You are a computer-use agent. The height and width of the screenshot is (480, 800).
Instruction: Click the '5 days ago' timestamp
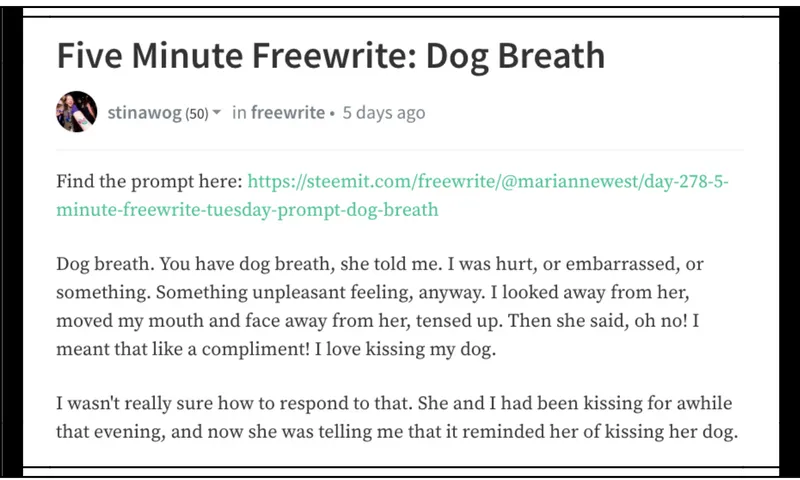384,113
